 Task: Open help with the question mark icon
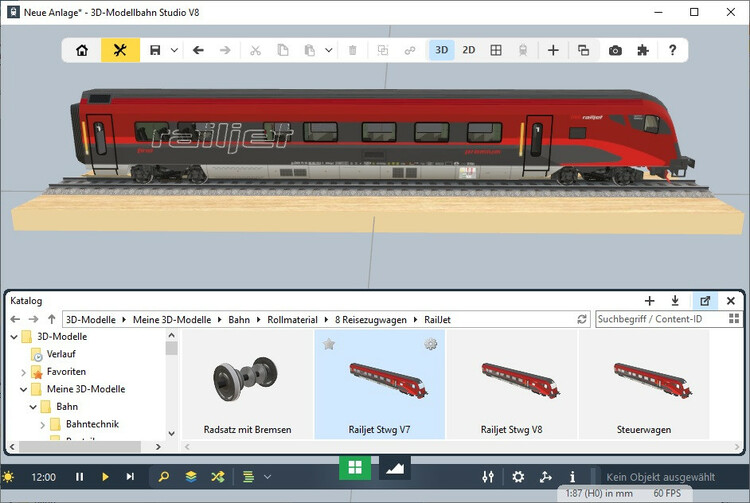click(x=672, y=50)
